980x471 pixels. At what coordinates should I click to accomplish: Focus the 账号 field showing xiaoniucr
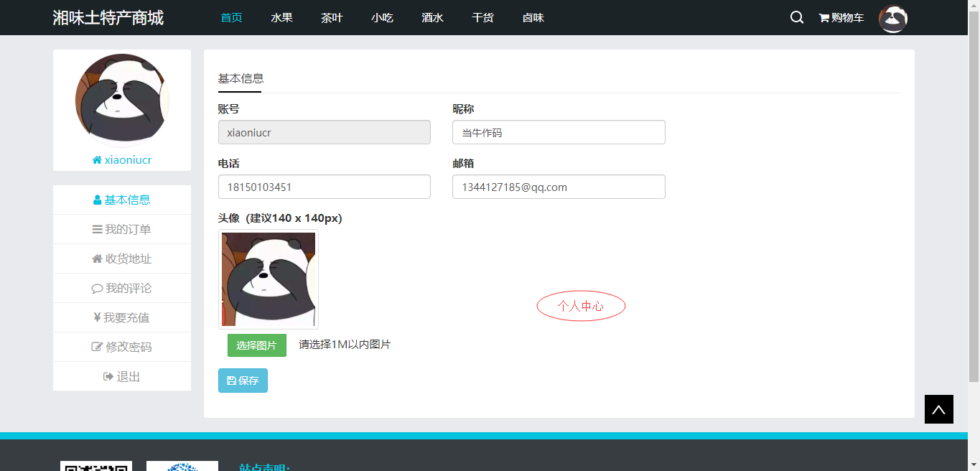coord(325,132)
